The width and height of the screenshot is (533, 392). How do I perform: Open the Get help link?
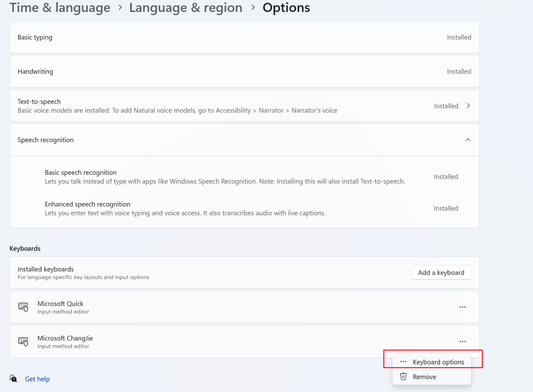(x=37, y=379)
